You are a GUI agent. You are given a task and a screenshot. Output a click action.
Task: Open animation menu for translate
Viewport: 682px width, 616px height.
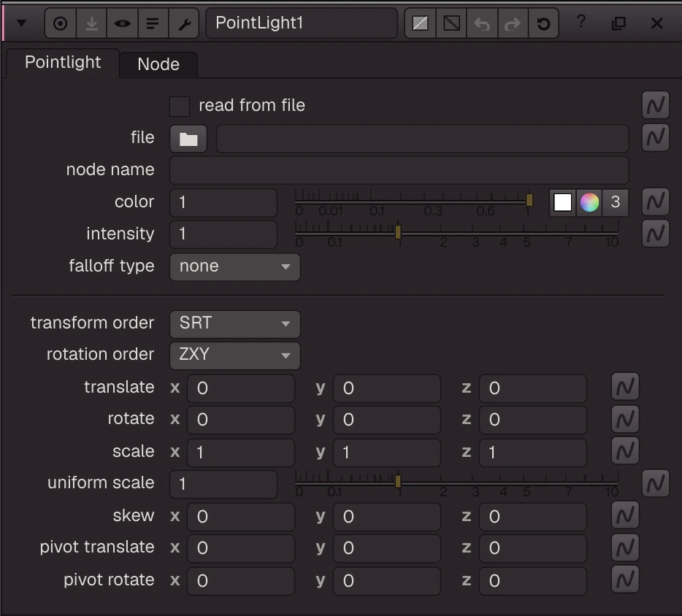[625, 387]
